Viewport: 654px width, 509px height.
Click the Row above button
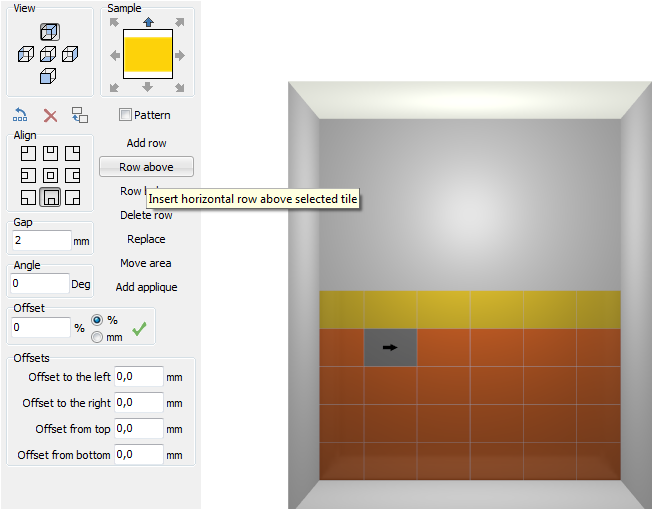click(x=146, y=167)
